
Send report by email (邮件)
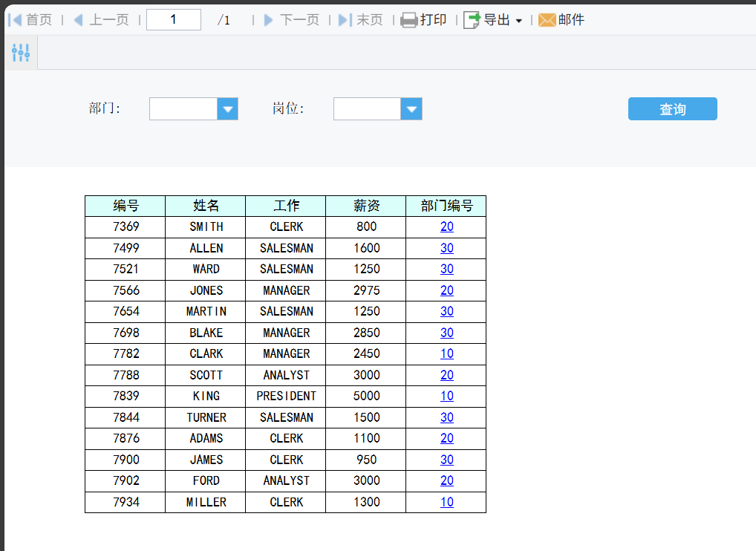(561, 20)
